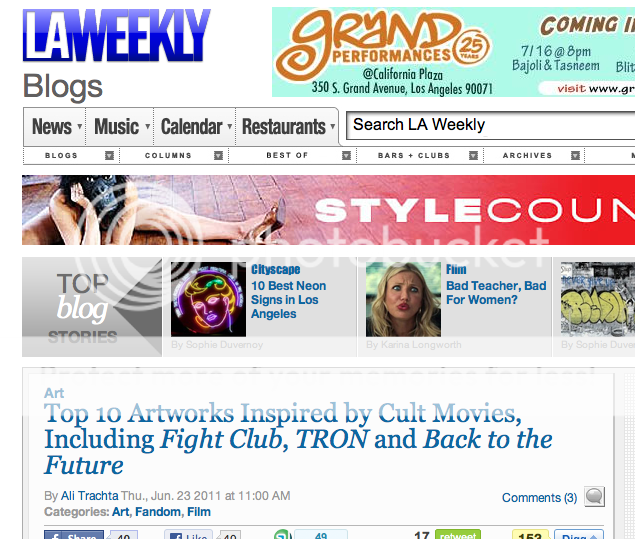Open the Music navigation tab
Image resolution: width=635 pixels, height=539 pixels.
(x=120, y=126)
